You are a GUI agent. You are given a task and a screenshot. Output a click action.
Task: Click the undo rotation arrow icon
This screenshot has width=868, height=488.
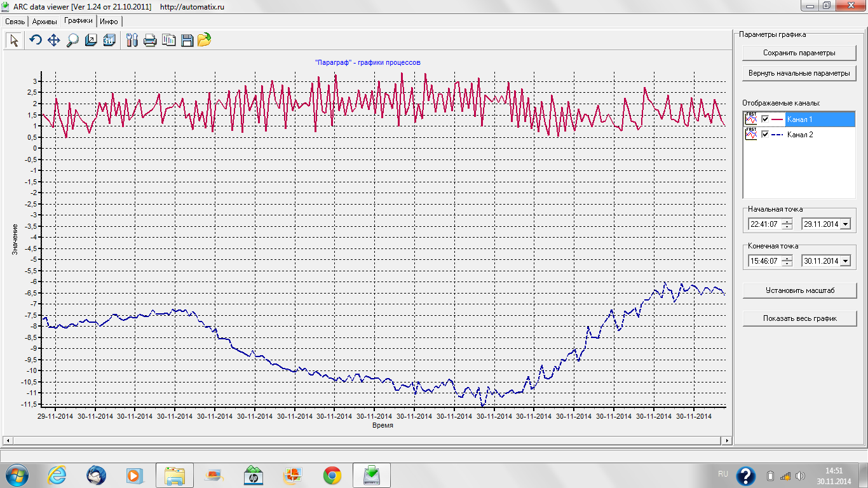36,40
